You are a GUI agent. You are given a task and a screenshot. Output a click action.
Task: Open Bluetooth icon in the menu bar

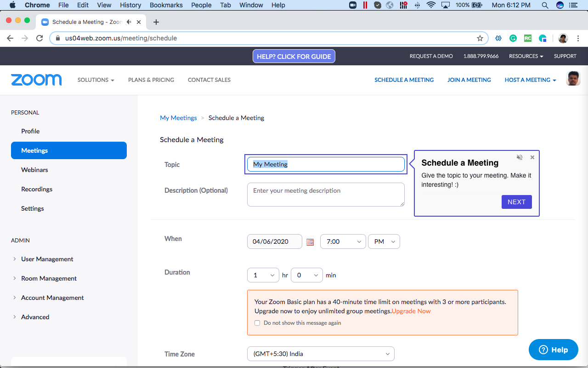coord(417,5)
